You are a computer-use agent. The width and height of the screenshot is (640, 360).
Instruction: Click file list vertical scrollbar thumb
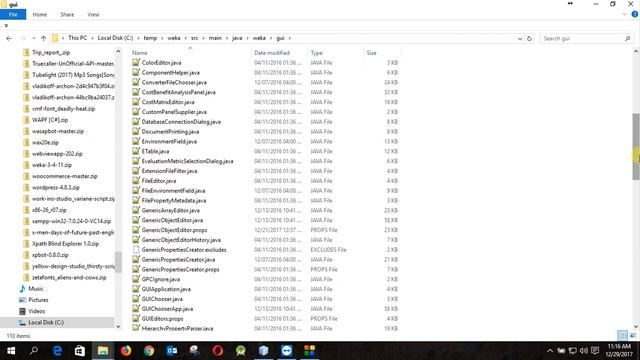tap(636, 146)
